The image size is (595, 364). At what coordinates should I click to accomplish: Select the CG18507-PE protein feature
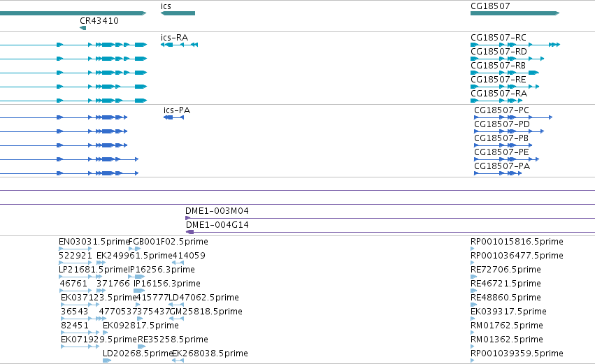[x=507, y=159]
